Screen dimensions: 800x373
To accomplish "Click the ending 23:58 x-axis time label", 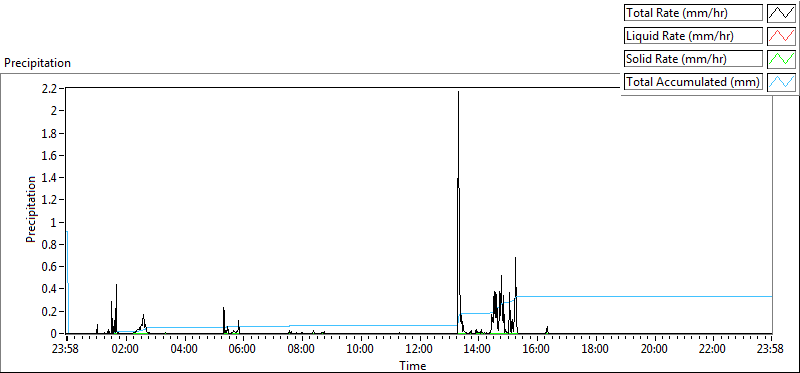I will (770, 350).
